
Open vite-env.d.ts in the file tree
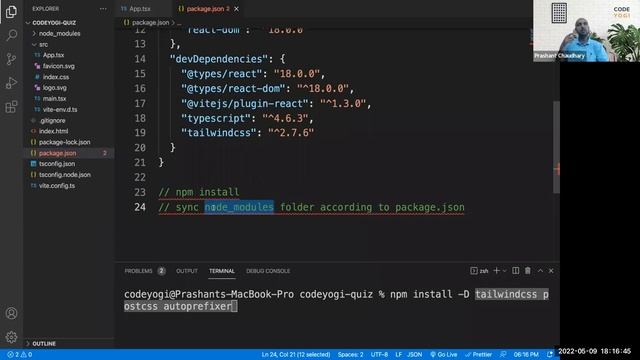(x=60, y=110)
